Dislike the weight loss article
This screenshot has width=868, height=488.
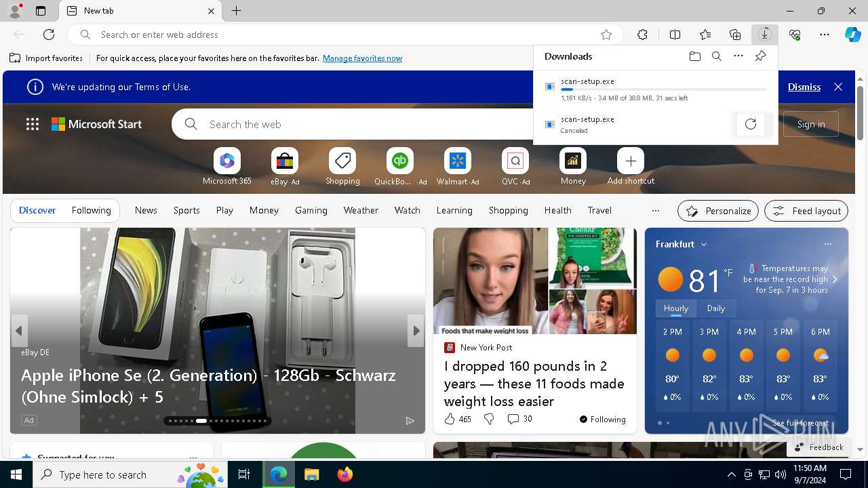click(489, 420)
